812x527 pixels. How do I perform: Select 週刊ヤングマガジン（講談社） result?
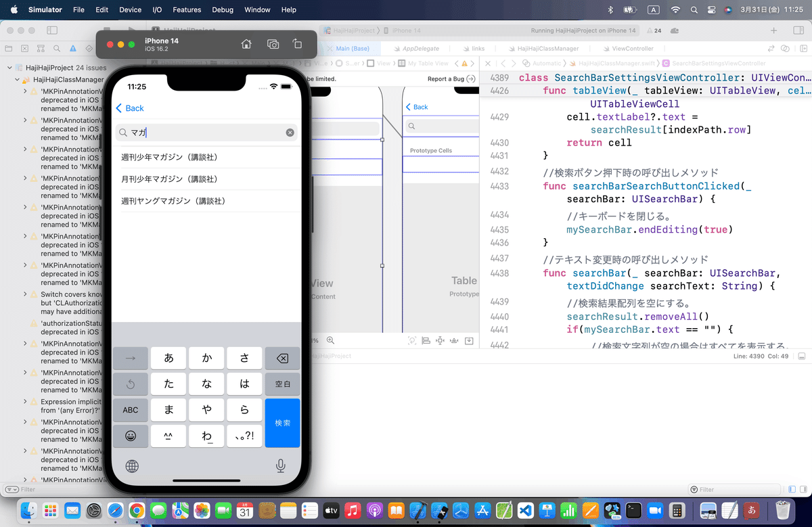[x=206, y=201]
